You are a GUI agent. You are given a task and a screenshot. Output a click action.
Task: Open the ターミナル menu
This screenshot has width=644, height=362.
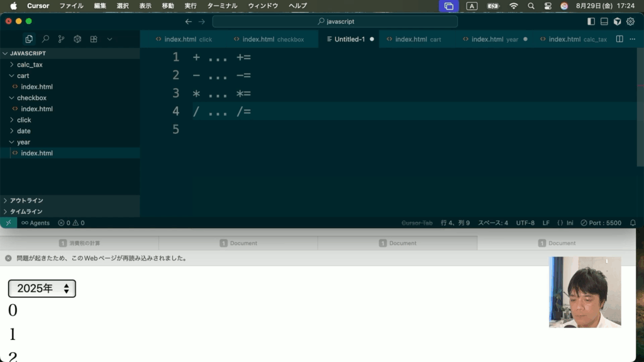pyautogui.click(x=222, y=6)
